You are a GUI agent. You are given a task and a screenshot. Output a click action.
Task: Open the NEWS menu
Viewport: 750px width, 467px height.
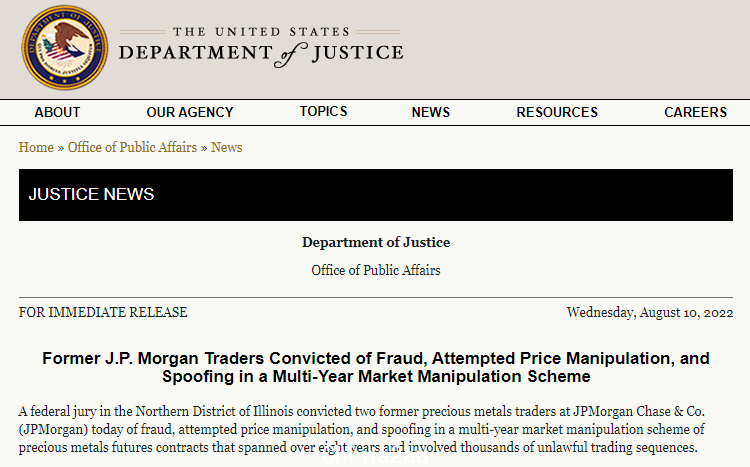tap(431, 112)
